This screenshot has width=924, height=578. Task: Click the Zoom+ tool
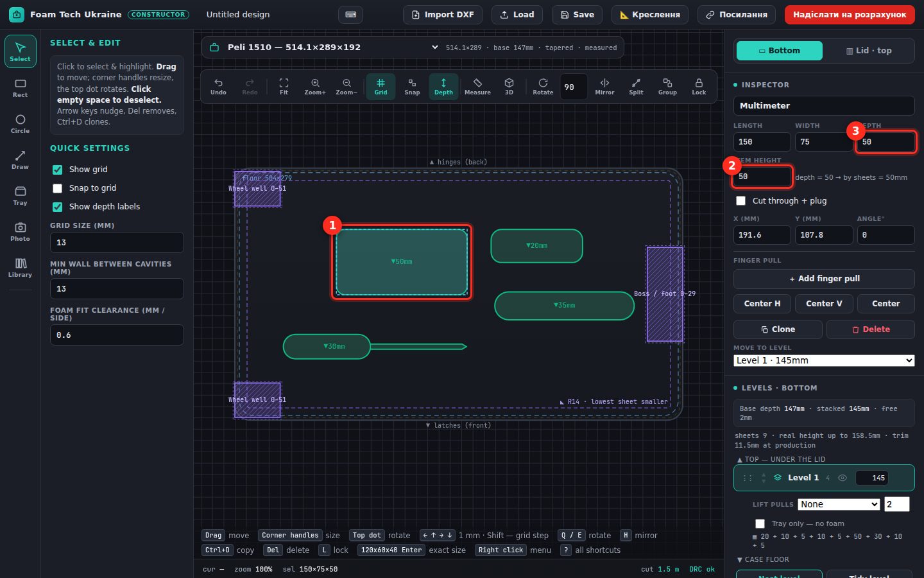pos(315,87)
